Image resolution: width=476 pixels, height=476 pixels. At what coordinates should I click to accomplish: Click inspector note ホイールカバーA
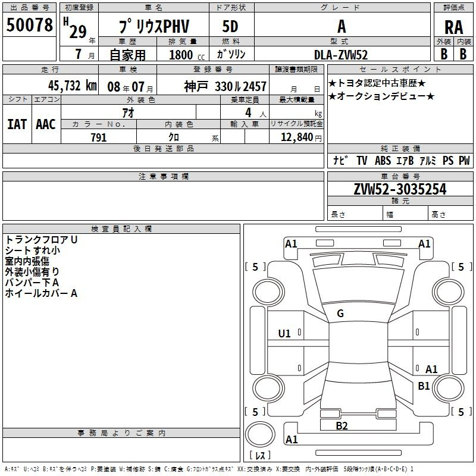pyautogui.click(x=41, y=293)
